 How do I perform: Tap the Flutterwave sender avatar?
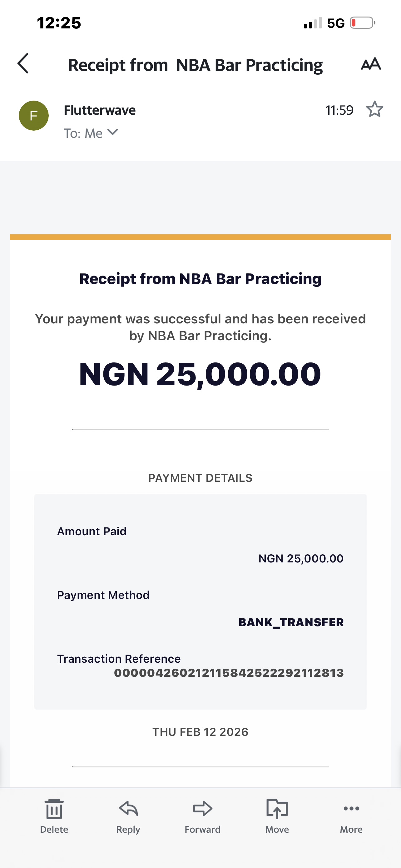(x=34, y=116)
